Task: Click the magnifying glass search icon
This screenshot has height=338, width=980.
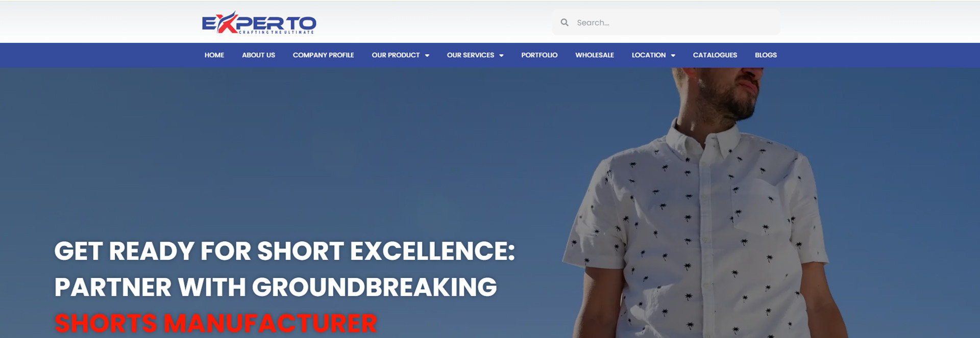Action: pos(565,22)
